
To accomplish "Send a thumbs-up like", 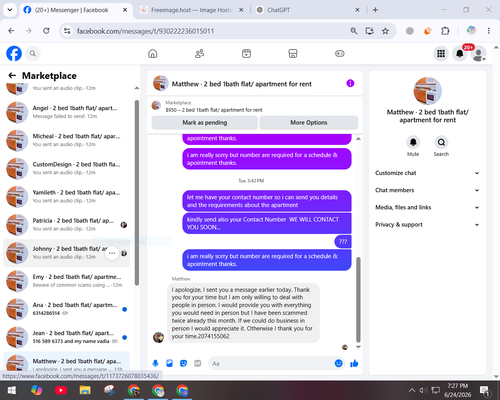I will pos(354,363).
